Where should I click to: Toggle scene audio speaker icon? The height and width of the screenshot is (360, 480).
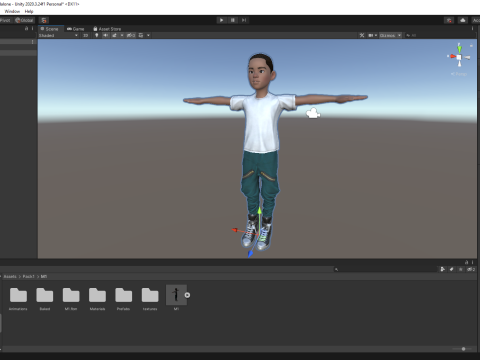(106, 35)
